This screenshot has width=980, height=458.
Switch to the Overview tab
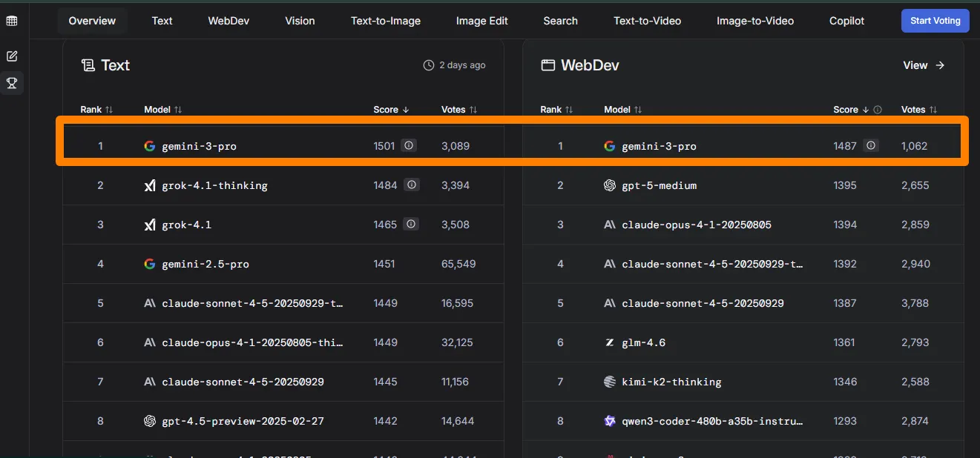pyautogui.click(x=92, y=21)
